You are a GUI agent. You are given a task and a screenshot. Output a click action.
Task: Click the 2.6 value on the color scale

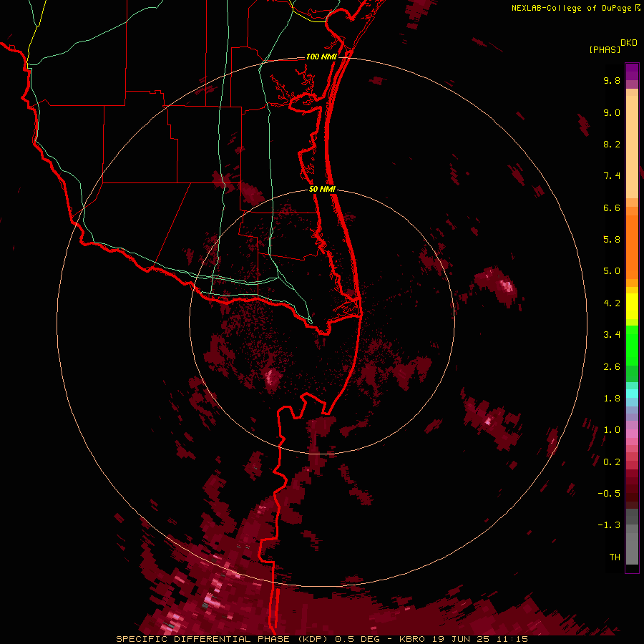click(612, 367)
